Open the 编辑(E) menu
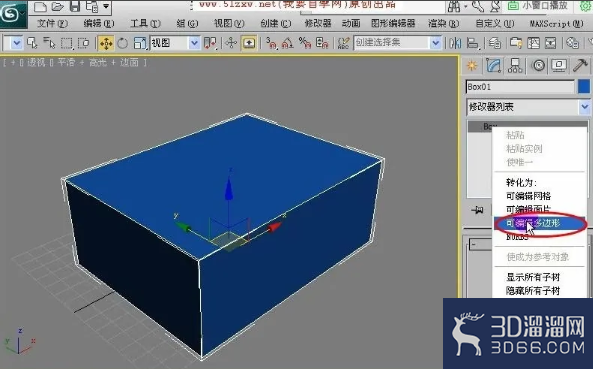593x369 pixels. (x=99, y=23)
